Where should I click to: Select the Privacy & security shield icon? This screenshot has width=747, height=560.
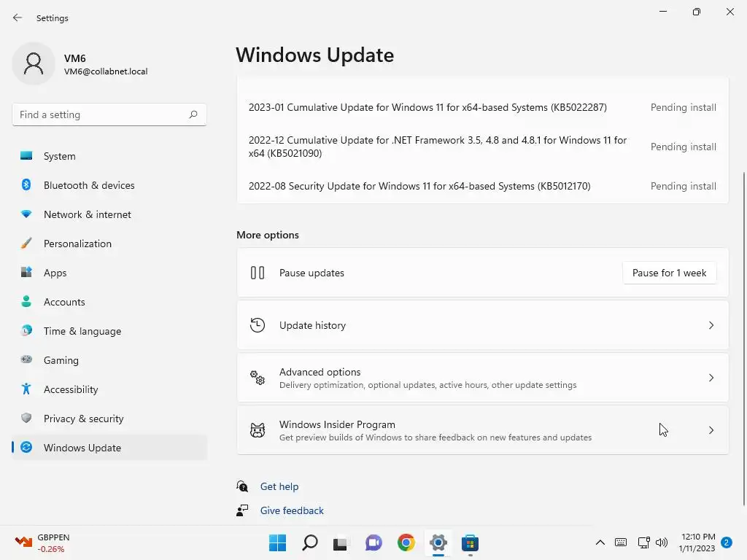[x=26, y=418]
